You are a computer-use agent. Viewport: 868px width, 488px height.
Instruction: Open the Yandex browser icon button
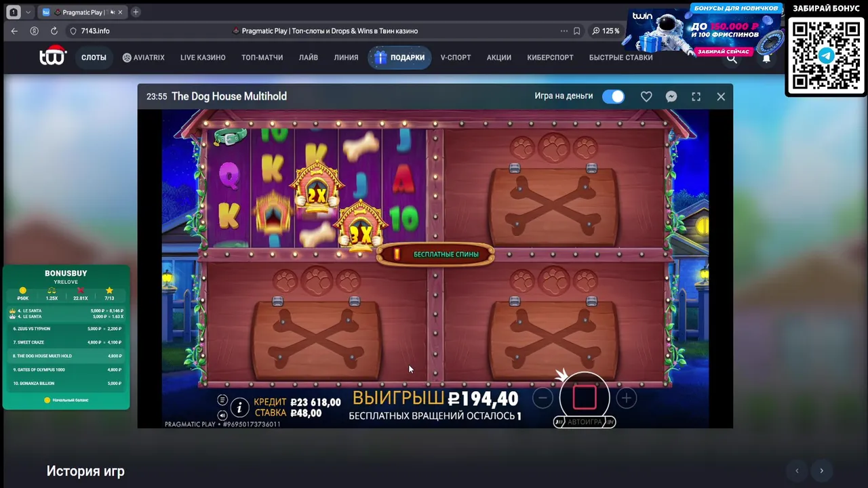point(34,30)
